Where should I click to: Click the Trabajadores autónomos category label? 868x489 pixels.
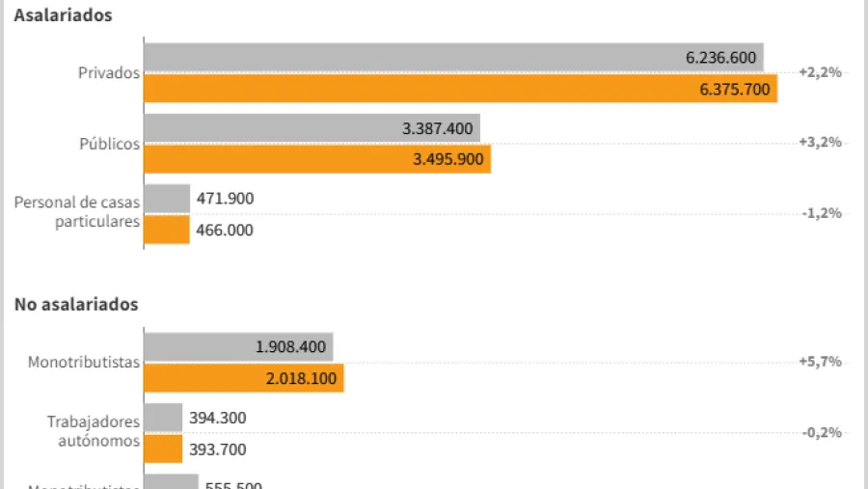click(x=94, y=431)
